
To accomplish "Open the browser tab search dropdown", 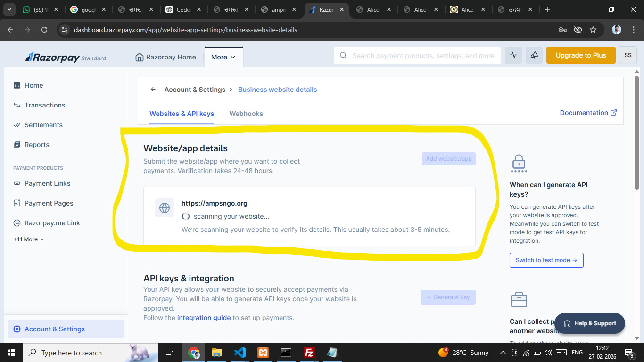I will click(x=10, y=9).
